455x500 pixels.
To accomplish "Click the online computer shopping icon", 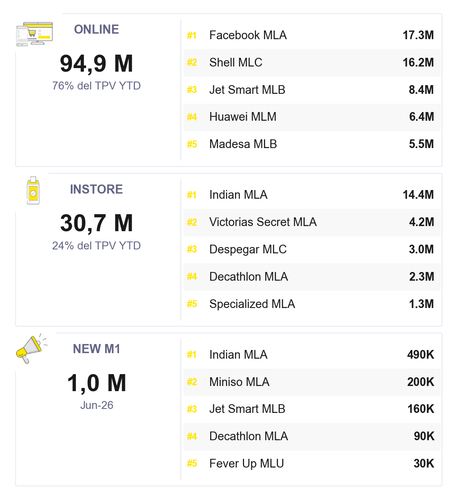I will tap(35, 34).
